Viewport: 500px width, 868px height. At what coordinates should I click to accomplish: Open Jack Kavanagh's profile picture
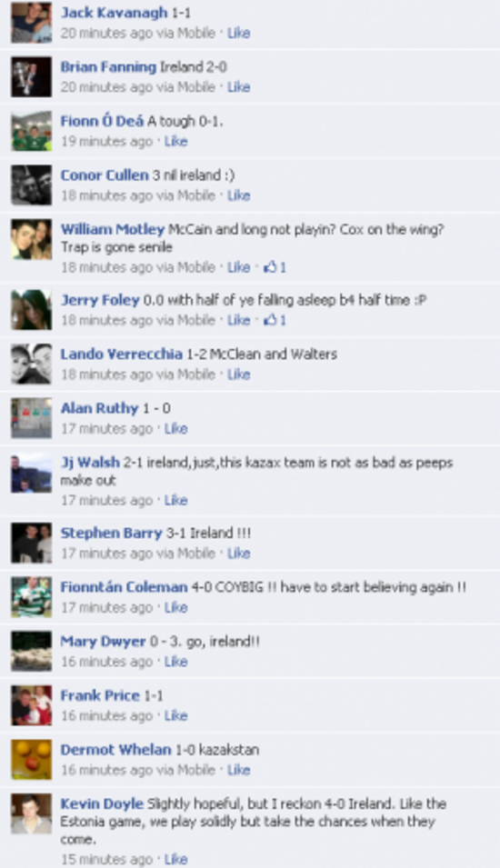tap(32, 23)
